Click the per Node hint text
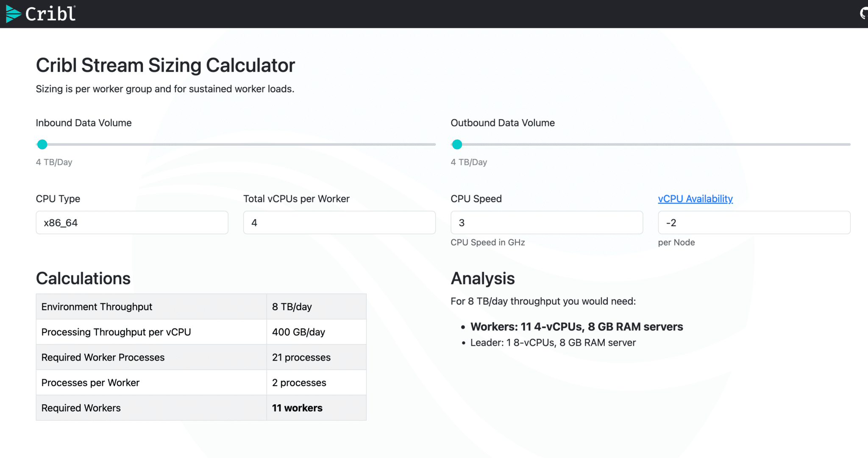The image size is (868, 458). (676, 242)
